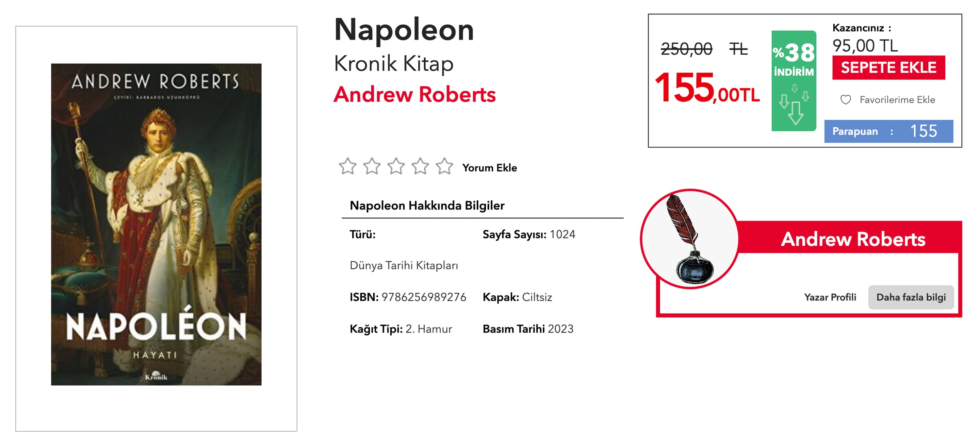Screen dimensions: 980x445
Task: Click the quill and inkwell author icon
Action: coord(690,239)
